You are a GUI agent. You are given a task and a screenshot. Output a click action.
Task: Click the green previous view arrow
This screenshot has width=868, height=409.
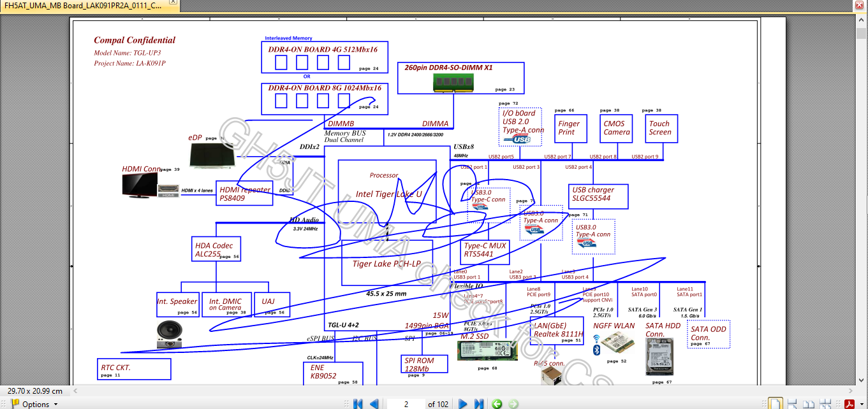497,404
